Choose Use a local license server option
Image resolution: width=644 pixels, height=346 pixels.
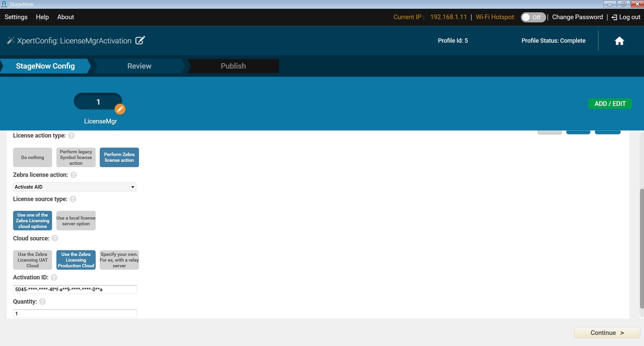[76, 221]
